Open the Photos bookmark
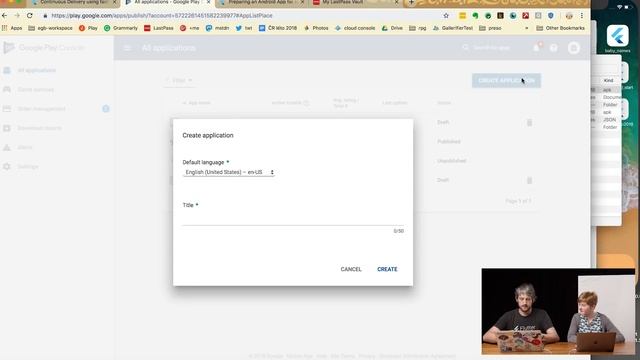The height and width of the screenshot is (360, 640). click(316, 28)
